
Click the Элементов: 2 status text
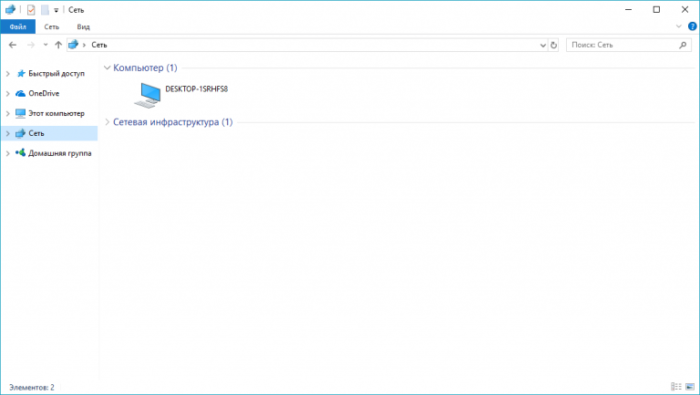pyautogui.click(x=32, y=387)
